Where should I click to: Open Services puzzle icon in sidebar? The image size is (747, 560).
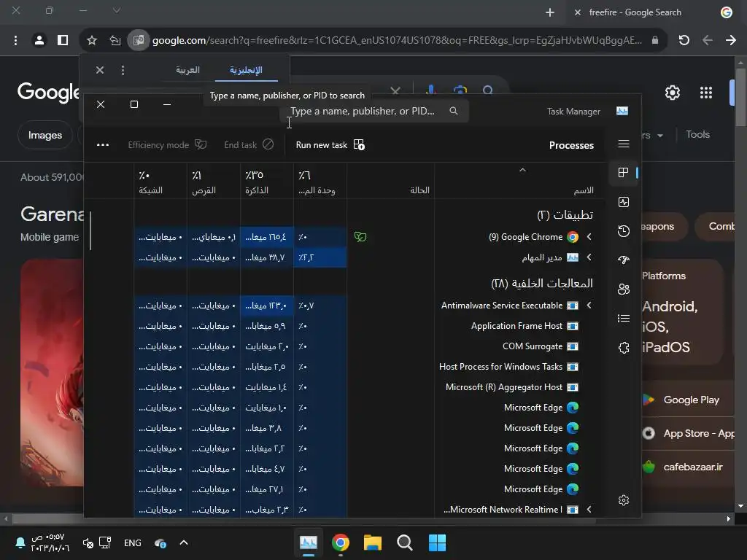623,348
